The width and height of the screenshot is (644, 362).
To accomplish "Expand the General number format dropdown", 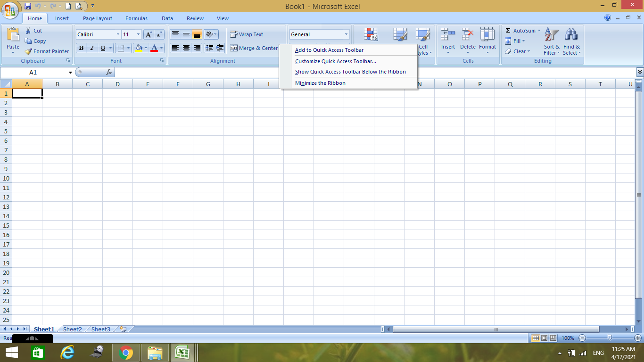I will tap(346, 34).
